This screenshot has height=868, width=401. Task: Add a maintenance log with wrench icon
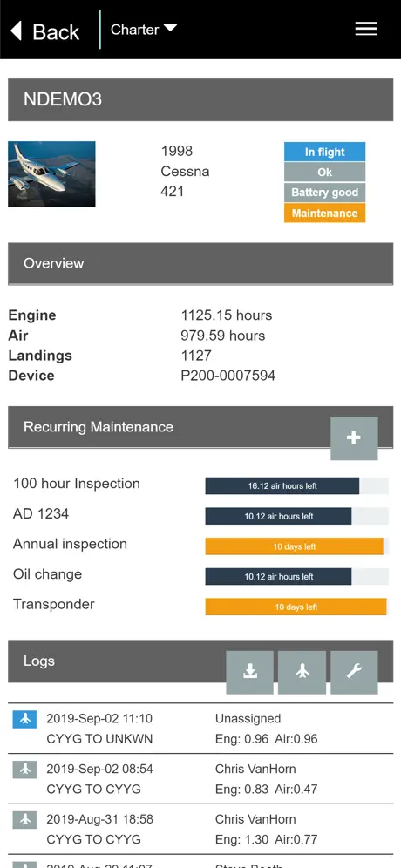point(354,672)
